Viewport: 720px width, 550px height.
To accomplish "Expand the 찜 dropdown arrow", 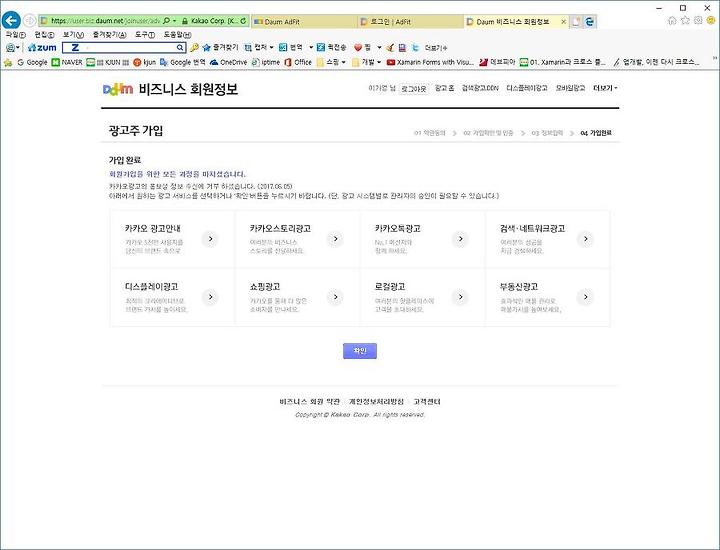I will (379, 47).
